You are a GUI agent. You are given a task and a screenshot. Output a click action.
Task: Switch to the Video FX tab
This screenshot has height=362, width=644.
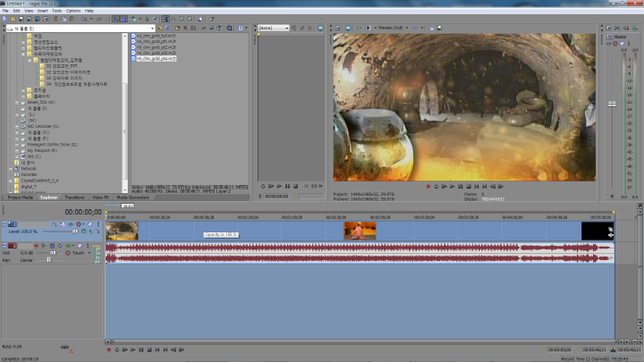[x=100, y=198]
